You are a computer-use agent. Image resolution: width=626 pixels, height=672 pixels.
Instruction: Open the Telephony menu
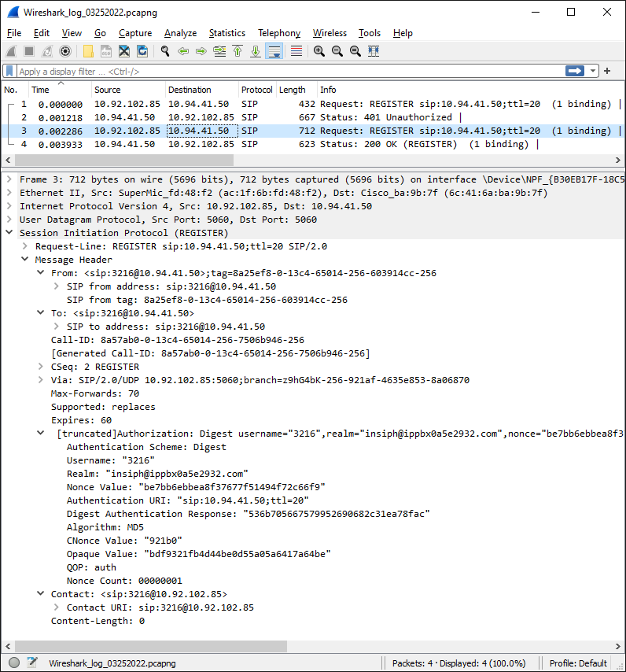click(279, 33)
